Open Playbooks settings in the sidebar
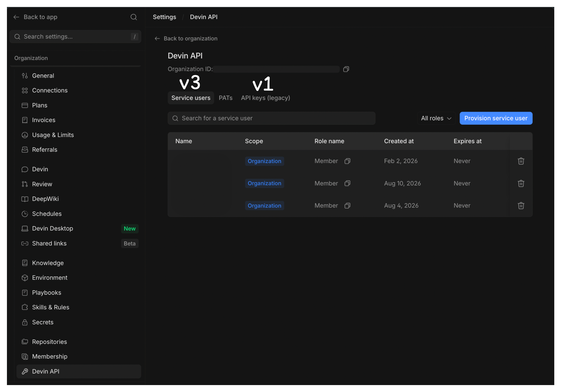561x392 pixels. (x=79, y=293)
